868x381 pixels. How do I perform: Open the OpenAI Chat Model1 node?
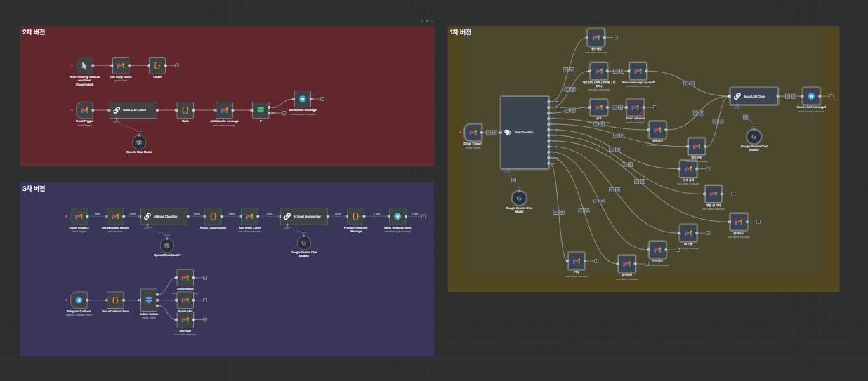pos(166,245)
